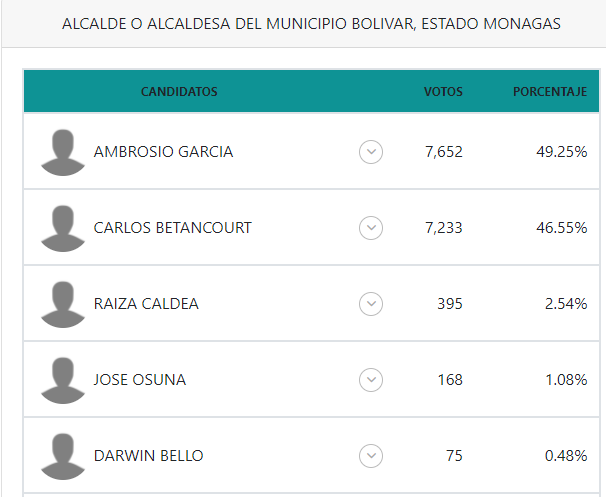Click the CANDIDATOS column header
This screenshot has width=606, height=497.
(179, 92)
